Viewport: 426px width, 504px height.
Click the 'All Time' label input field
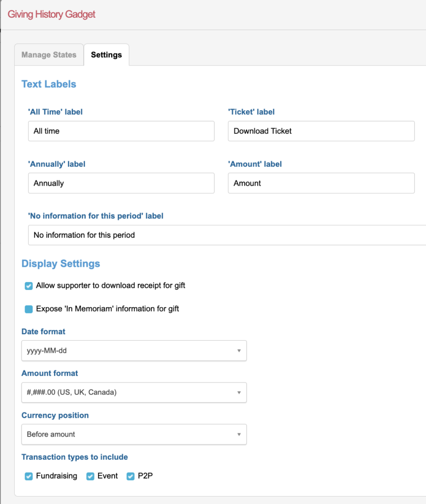[121, 131]
